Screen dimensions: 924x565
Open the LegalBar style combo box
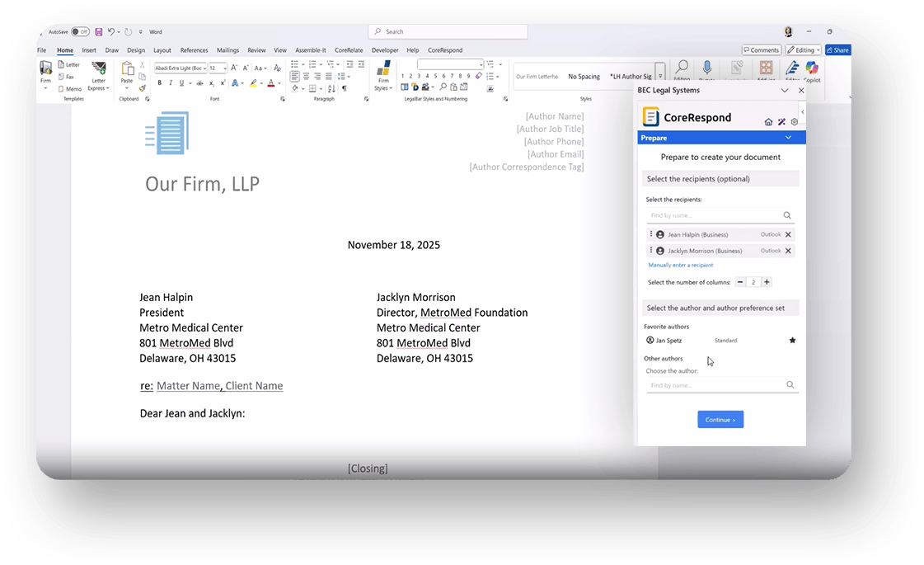[450, 64]
